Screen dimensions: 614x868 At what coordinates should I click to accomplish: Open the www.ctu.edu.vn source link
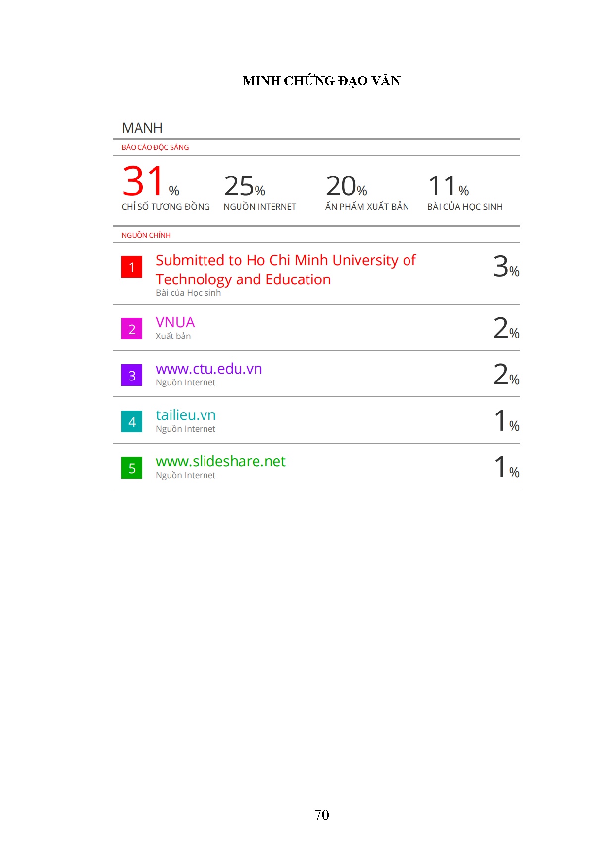(208, 369)
